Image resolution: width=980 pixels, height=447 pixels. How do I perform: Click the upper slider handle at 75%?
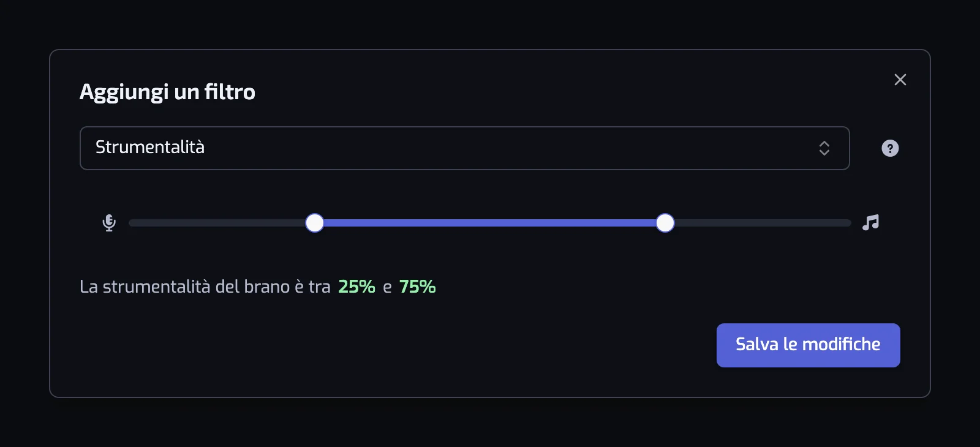point(665,223)
